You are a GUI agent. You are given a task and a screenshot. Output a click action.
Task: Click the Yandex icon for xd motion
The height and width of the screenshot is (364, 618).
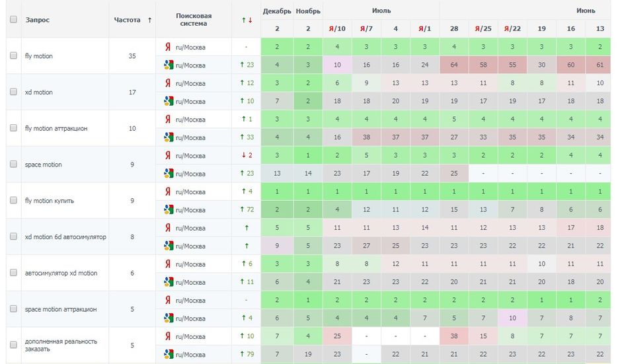pyautogui.click(x=168, y=83)
